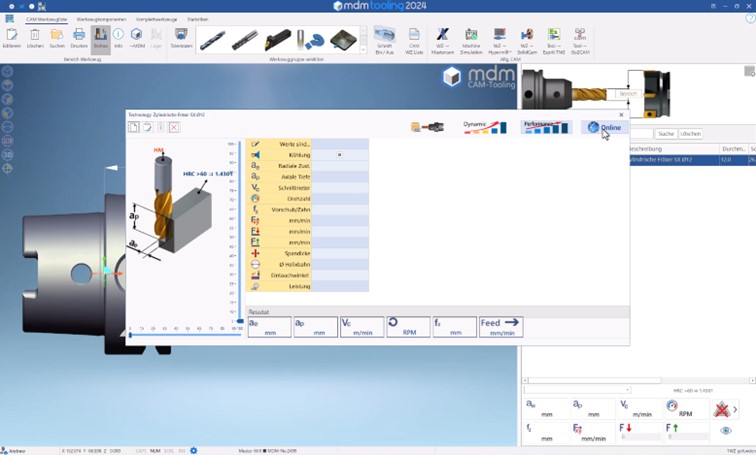The image size is (756, 455).
Task: Expand the tool group gallery dropdown
Action: [364, 49]
